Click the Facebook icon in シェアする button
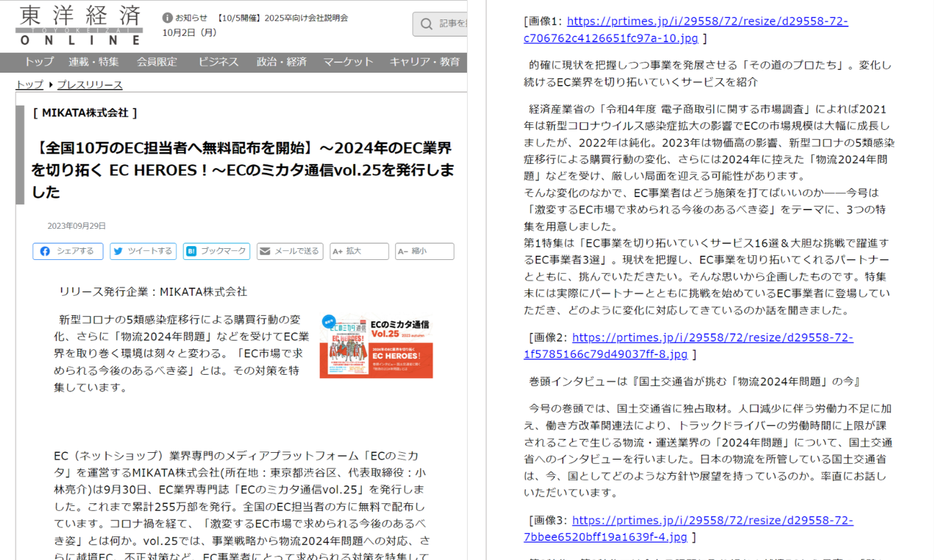934x560 pixels. pos(45,252)
